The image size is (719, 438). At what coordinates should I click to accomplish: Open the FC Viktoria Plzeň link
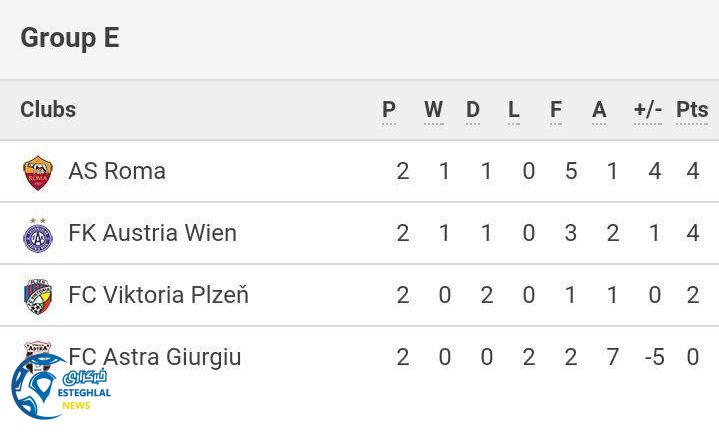158,295
